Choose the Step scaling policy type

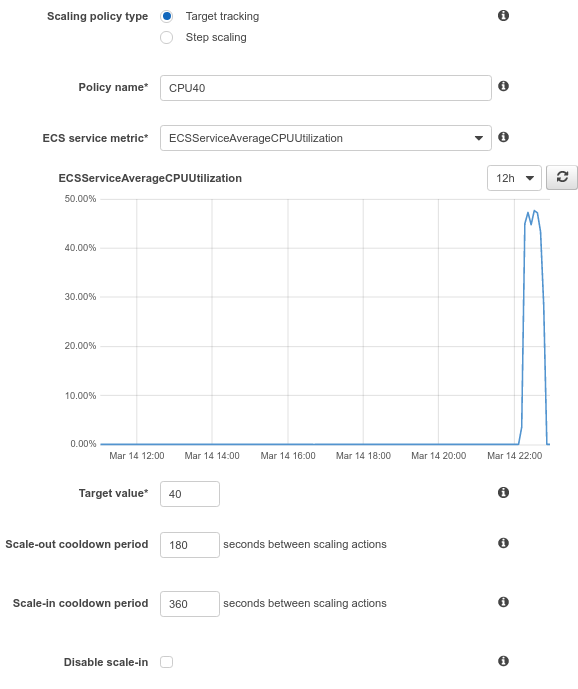(x=167, y=37)
